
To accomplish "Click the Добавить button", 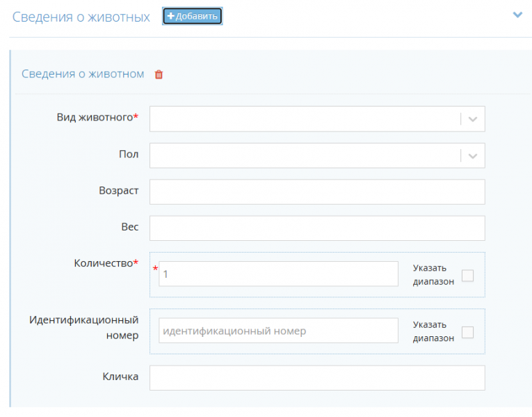I will click(x=192, y=16).
